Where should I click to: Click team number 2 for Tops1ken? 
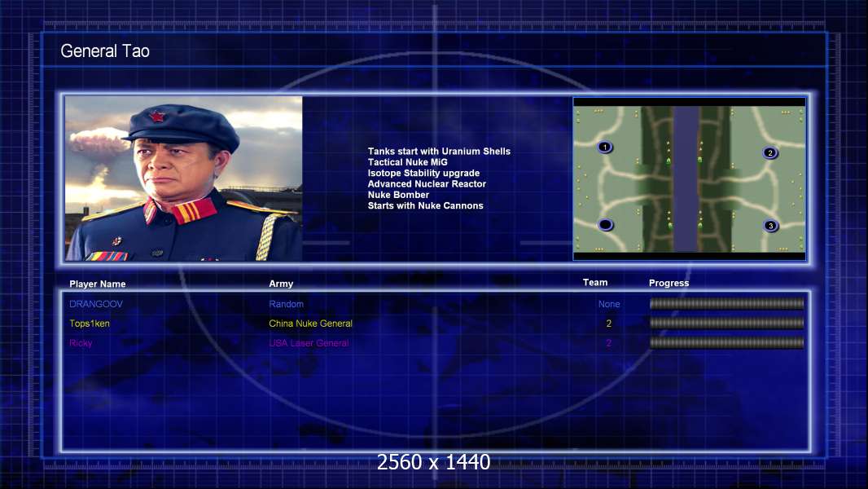pyautogui.click(x=609, y=324)
